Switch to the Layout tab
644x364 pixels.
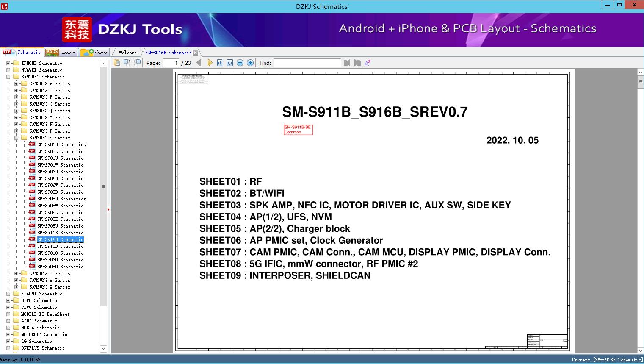61,53
